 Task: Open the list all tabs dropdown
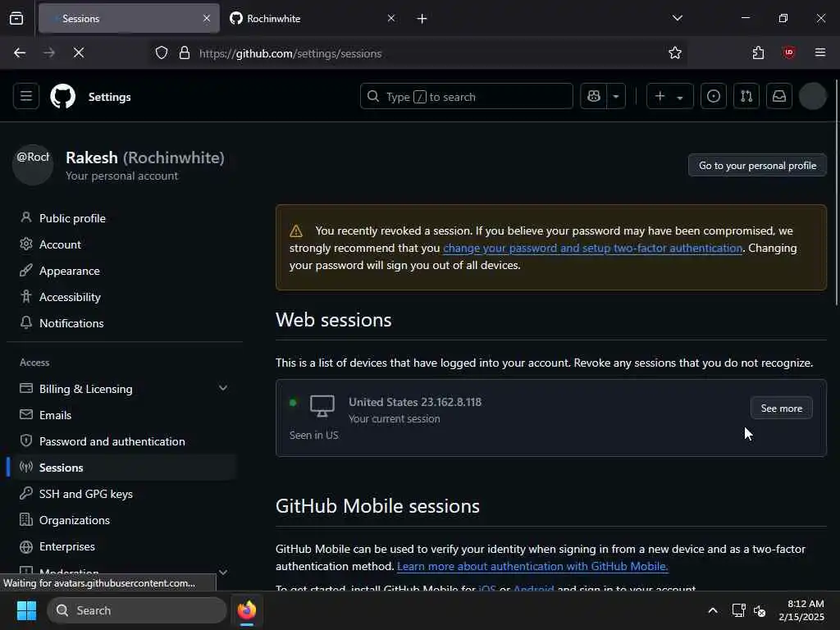tap(678, 18)
